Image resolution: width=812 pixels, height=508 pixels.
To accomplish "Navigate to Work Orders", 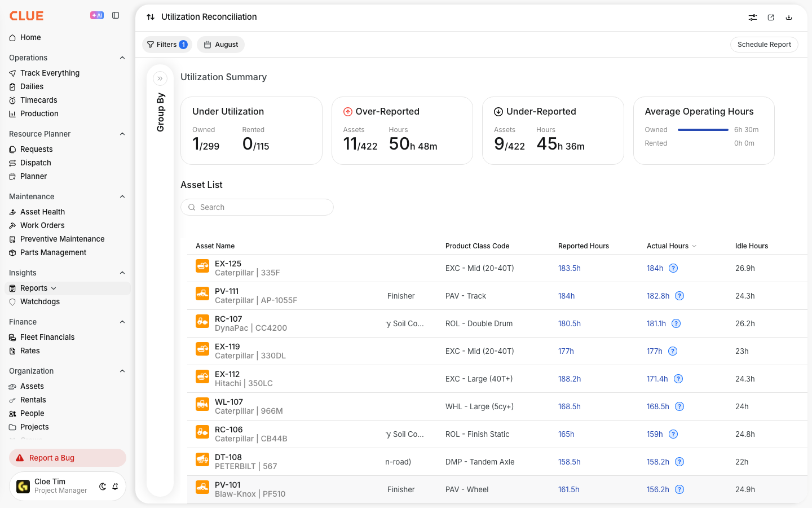I will tap(42, 225).
